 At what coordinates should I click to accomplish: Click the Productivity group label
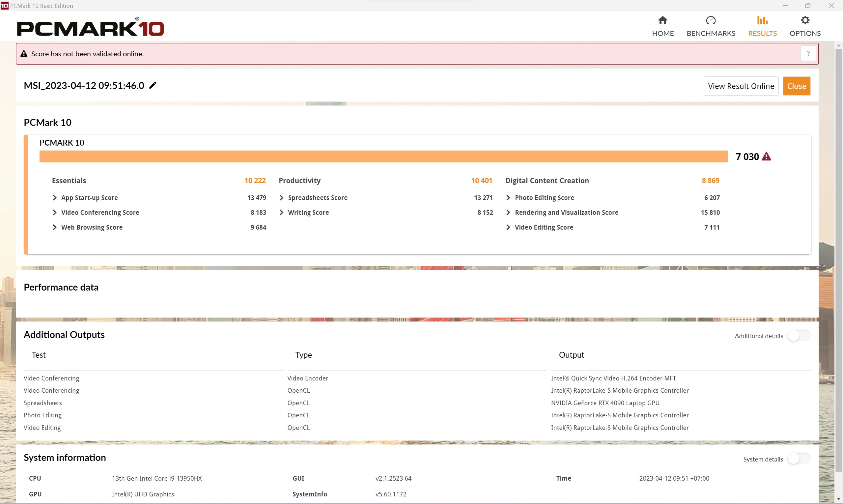click(299, 181)
